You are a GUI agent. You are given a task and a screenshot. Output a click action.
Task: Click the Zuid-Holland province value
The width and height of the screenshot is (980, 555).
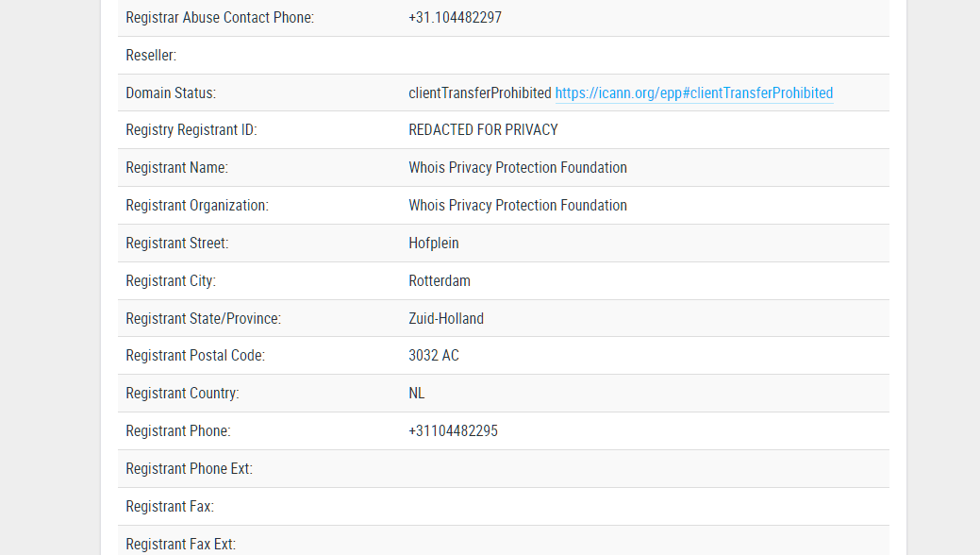click(446, 319)
